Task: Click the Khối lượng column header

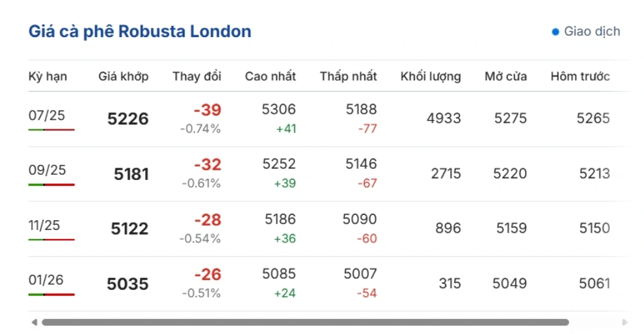Action: pos(431,76)
